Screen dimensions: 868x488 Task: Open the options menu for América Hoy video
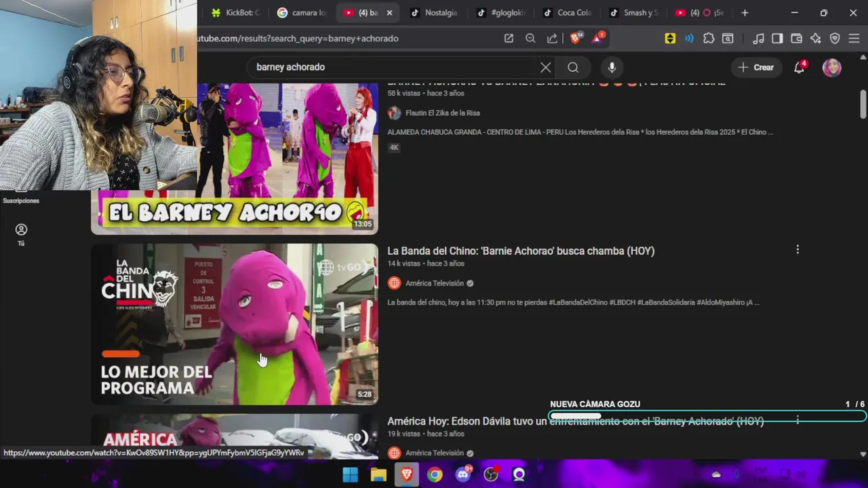click(x=797, y=420)
